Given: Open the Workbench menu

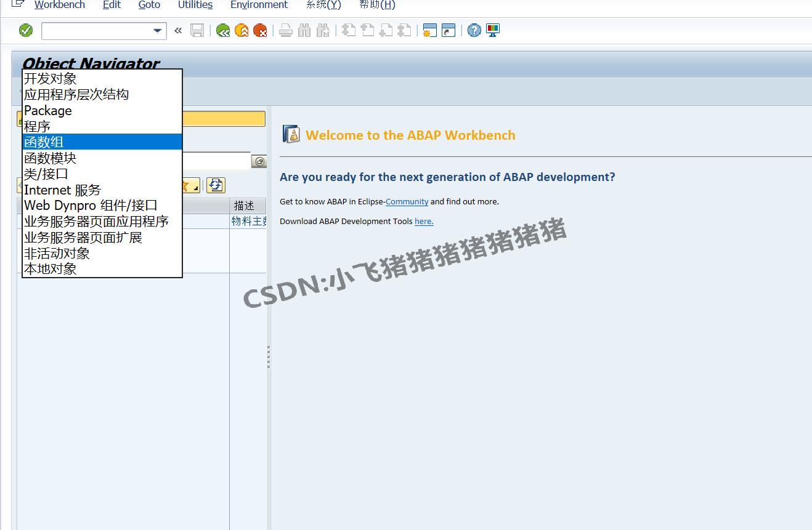Looking at the screenshot, I should click(60, 5).
